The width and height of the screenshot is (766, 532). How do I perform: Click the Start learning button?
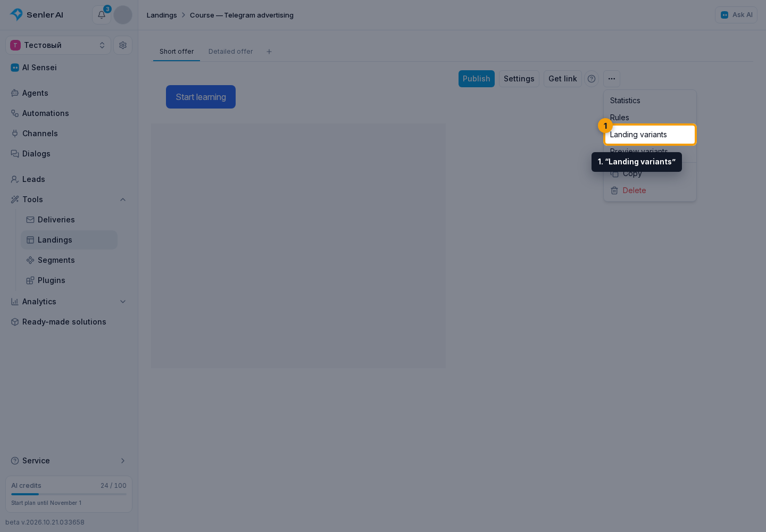(201, 97)
